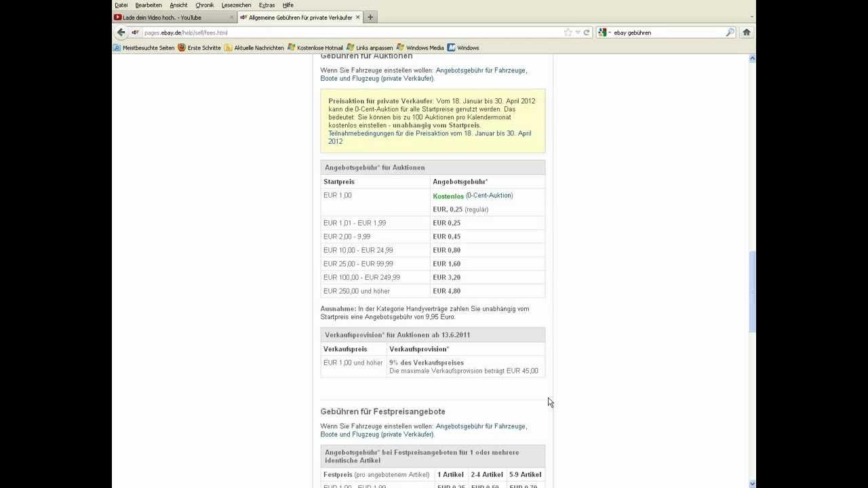Open the Bearbeiten menu
The width and height of the screenshot is (868, 488).
(149, 5)
